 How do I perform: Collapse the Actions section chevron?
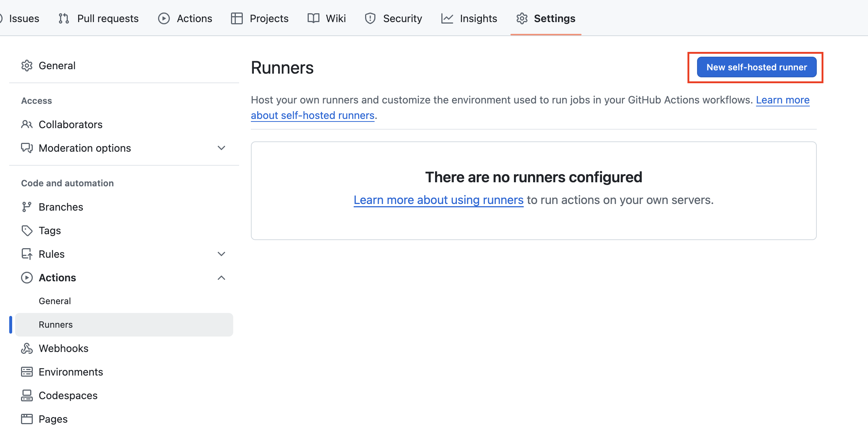[x=221, y=278]
